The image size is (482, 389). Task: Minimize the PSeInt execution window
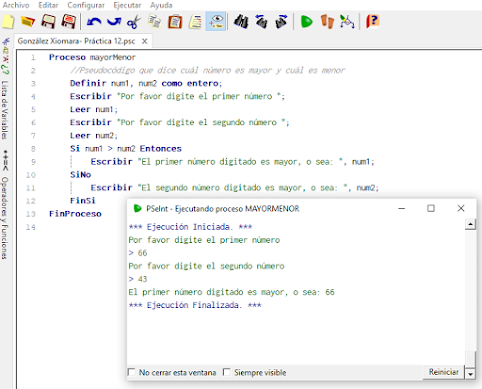point(402,208)
